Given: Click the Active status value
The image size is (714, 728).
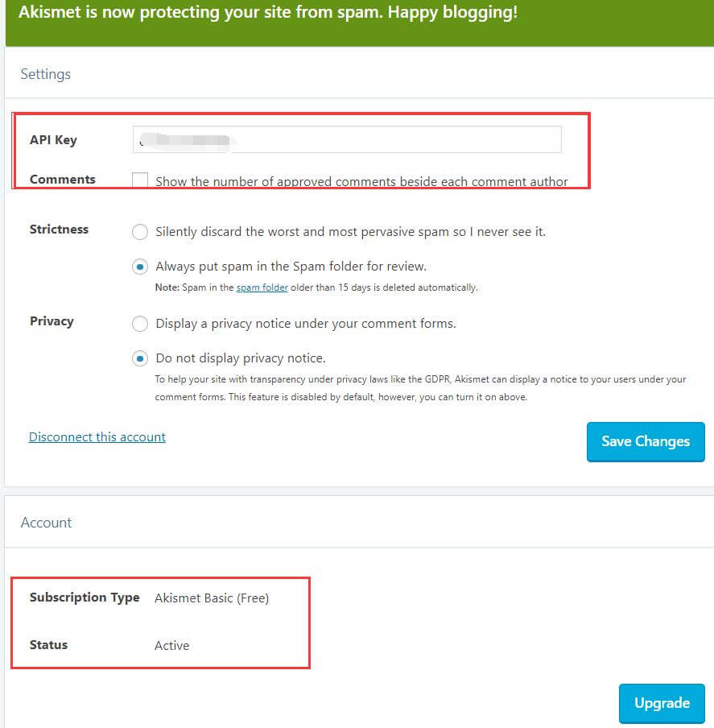Looking at the screenshot, I should (172, 645).
